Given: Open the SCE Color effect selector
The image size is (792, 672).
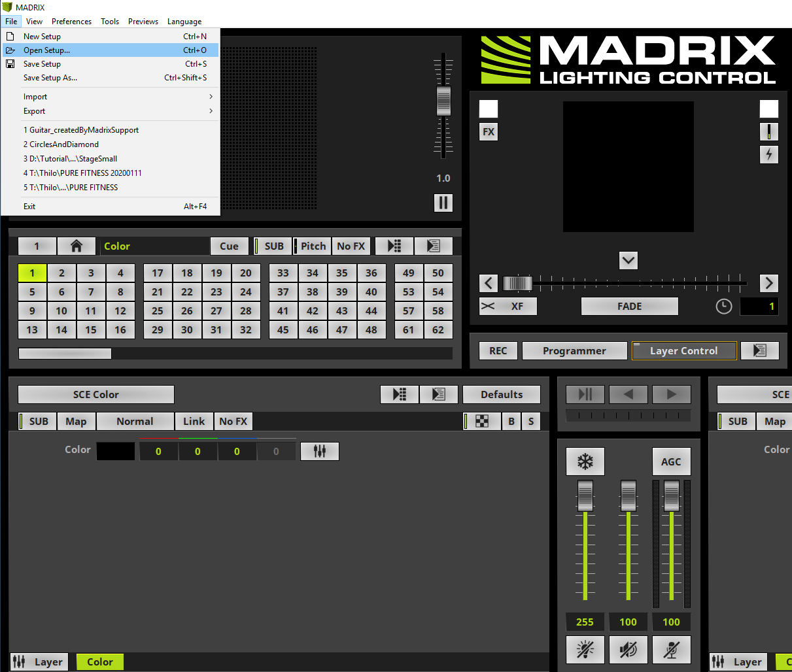Looking at the screenshot, I should coord(96,394).
